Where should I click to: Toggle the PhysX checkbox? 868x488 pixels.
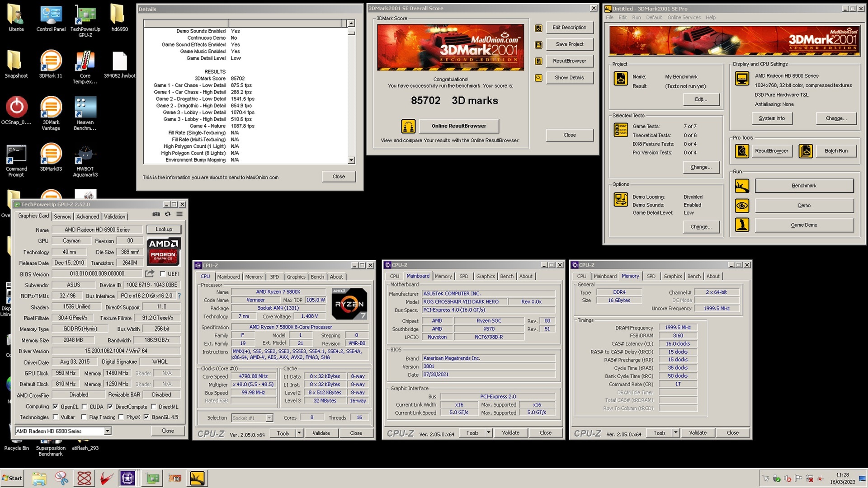tap(121, 417)
